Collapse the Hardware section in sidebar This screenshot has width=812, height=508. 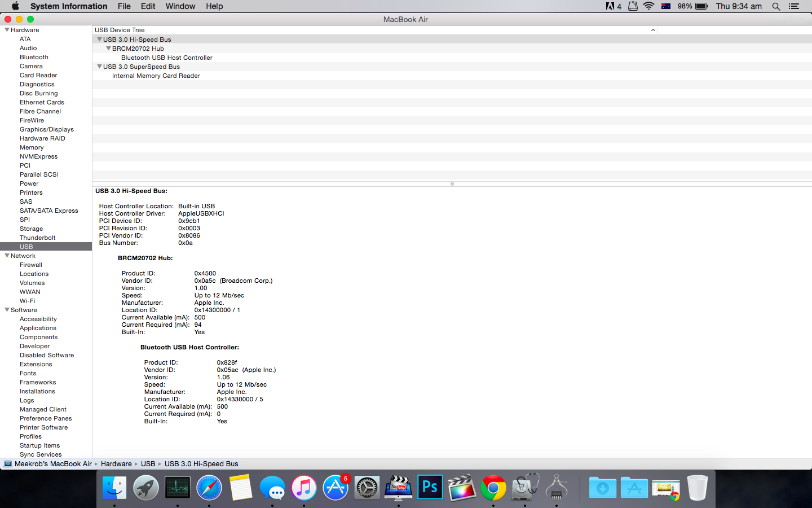click(x=7, y=30)
